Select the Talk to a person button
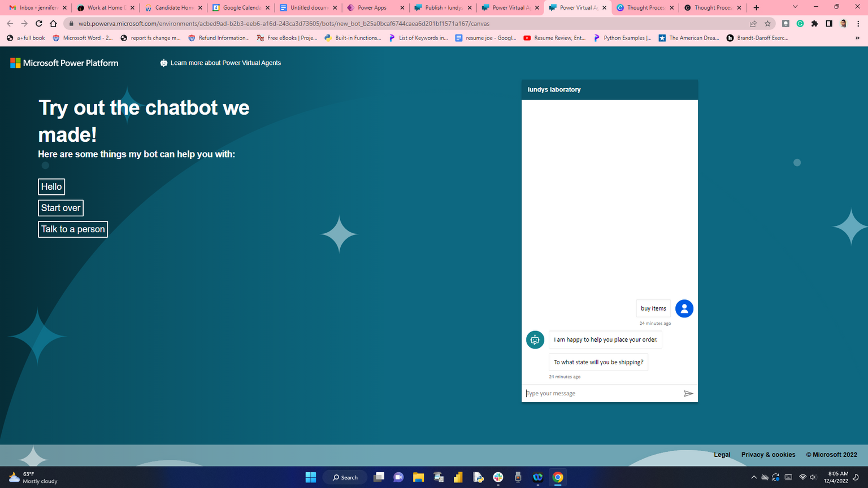Image resolution: width=868 pixels, height=488 pixels. 73,229
